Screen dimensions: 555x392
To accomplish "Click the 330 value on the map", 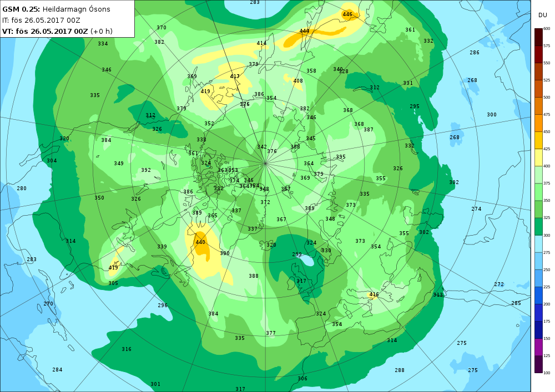I will (x=326, y=251).
